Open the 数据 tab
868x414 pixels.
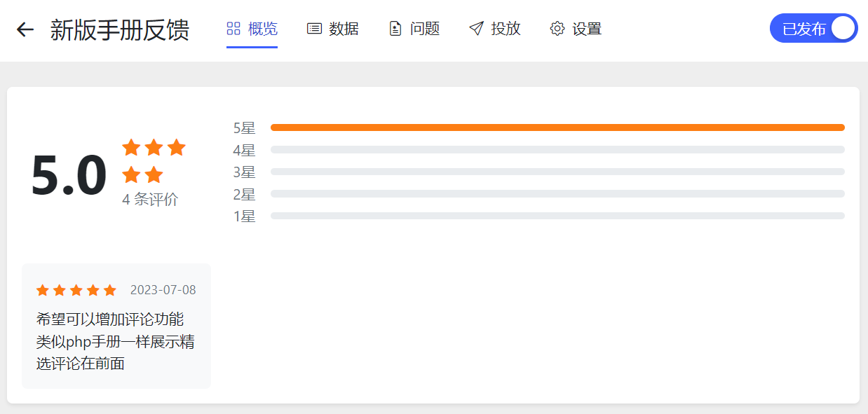(x=333, y=29)
